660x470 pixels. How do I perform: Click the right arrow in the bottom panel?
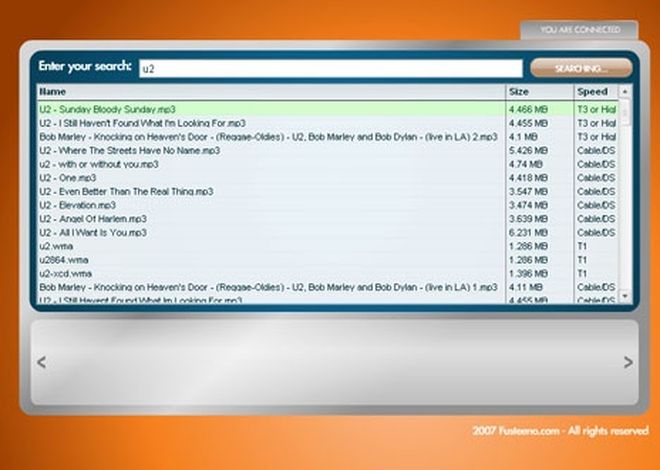coord(628,362)
